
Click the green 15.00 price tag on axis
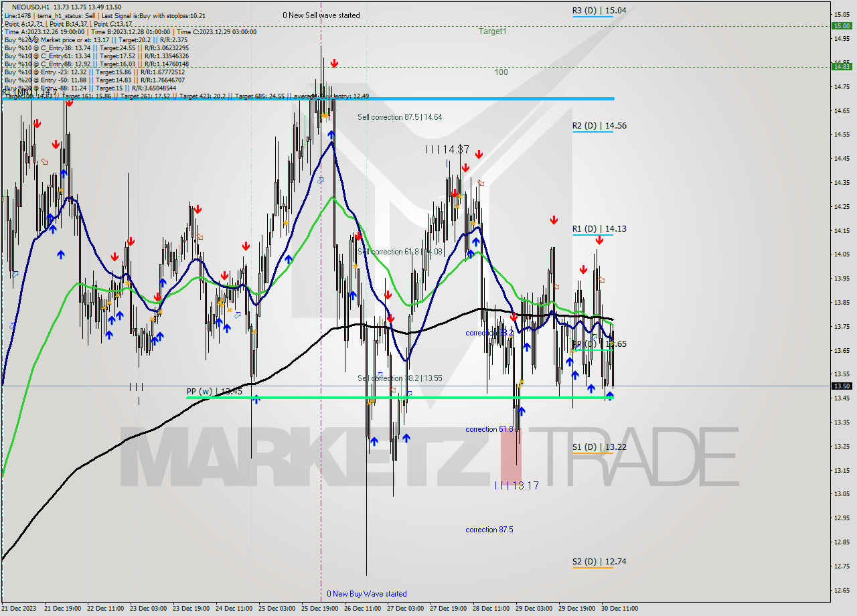click(x=841, y=26)
